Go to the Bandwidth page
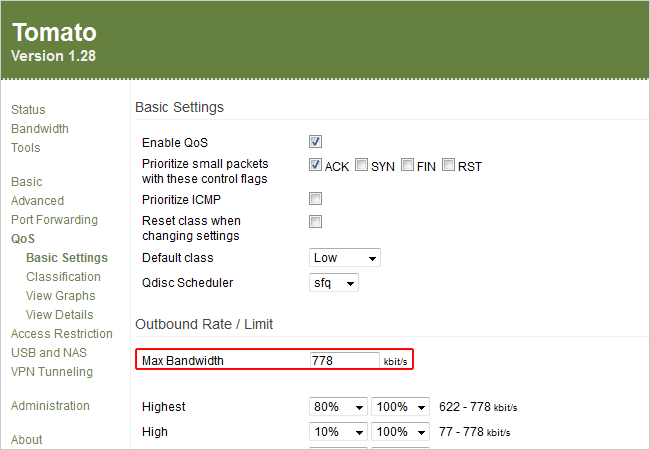The width and height of the screenshot is (650, 450). click(40, 129)
